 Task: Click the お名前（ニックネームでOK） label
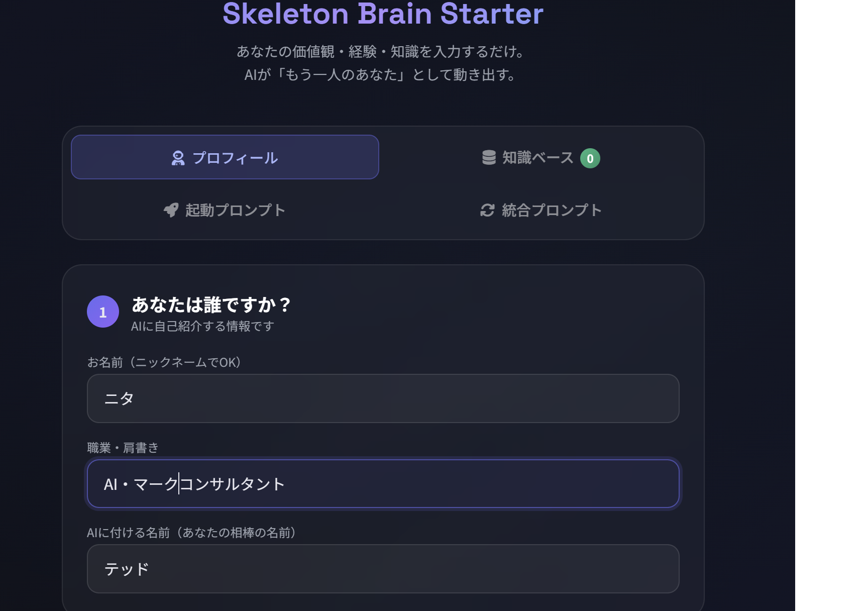164,362
